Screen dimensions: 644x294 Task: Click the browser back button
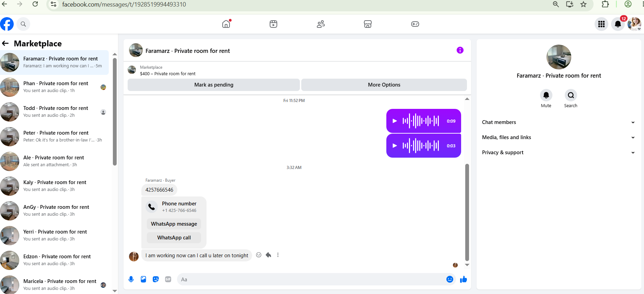click(x=4, y=4)
